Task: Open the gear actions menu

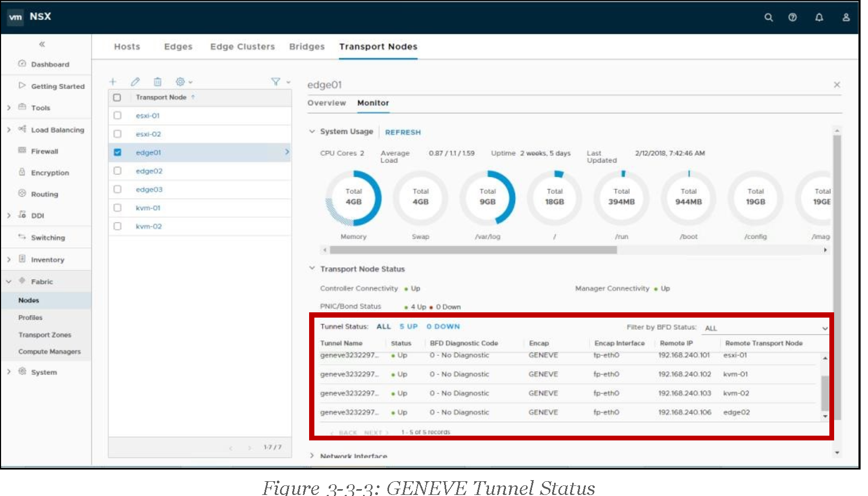Action: (x=184, y=82)
